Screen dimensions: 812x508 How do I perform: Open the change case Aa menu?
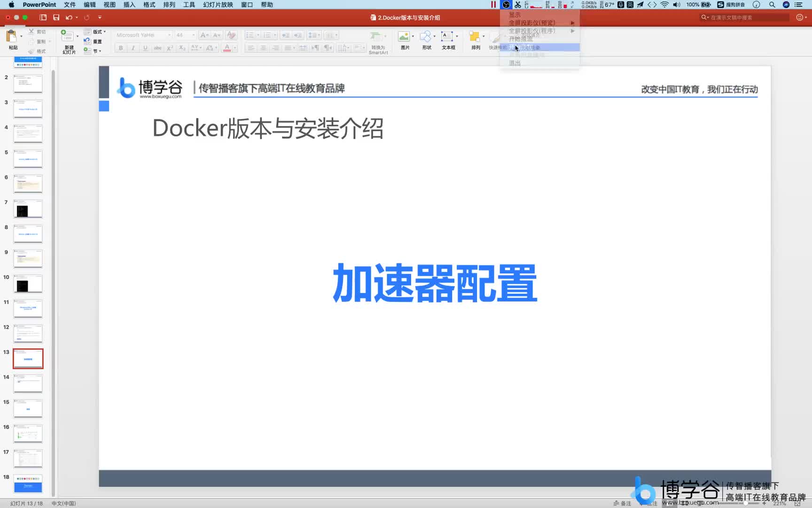pos(211,48)
